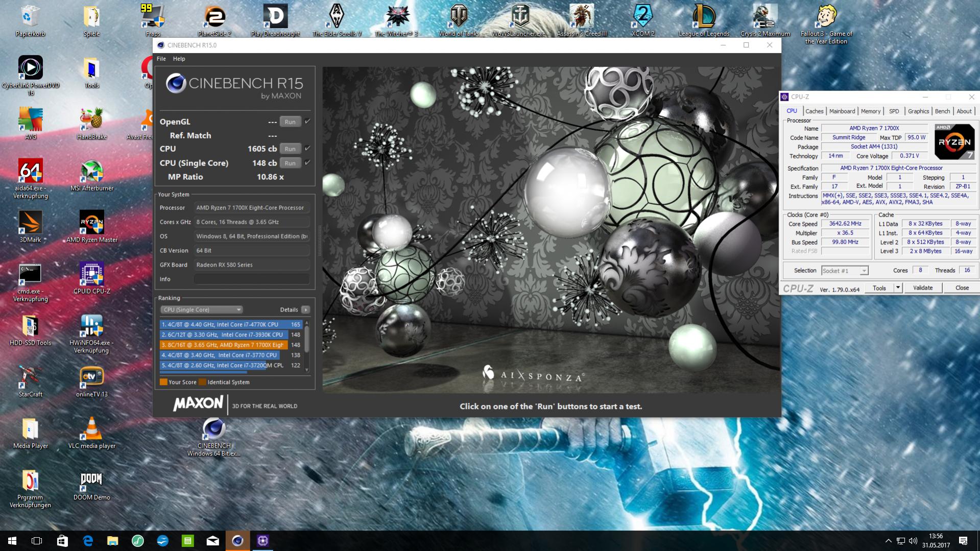Open the Papierkorb recycle bin icon
Screen dimensions: 980x551
click(x=30, y=20)
